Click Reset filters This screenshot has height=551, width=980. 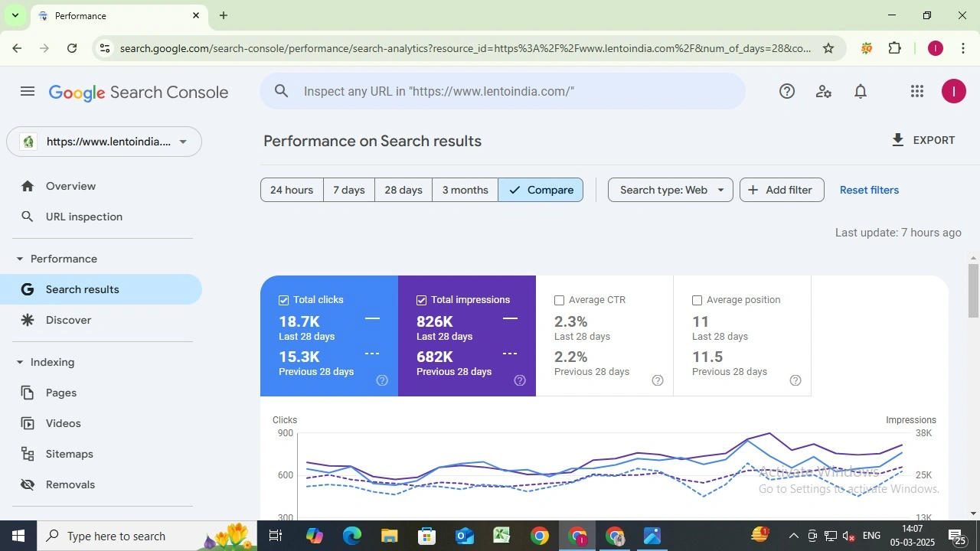869,190
